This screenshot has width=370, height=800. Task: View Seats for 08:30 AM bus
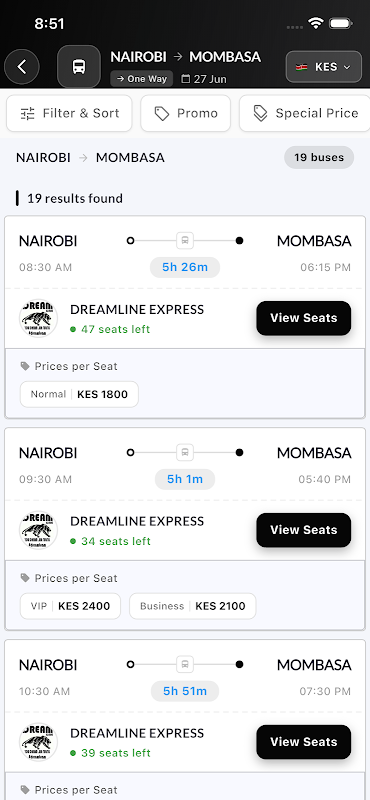[304, 318]
